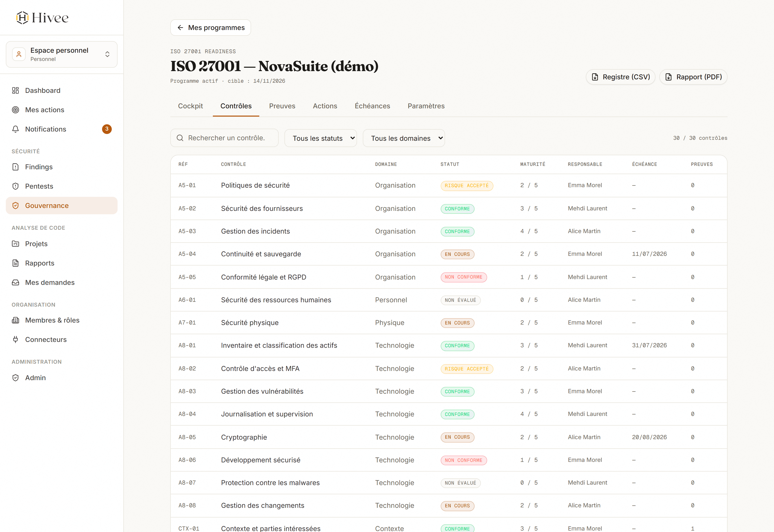Image resolution: width=774 pixels, height=532 pixels.
Task: Click the back arrow in Mes programmes
Action: [180, 28]
